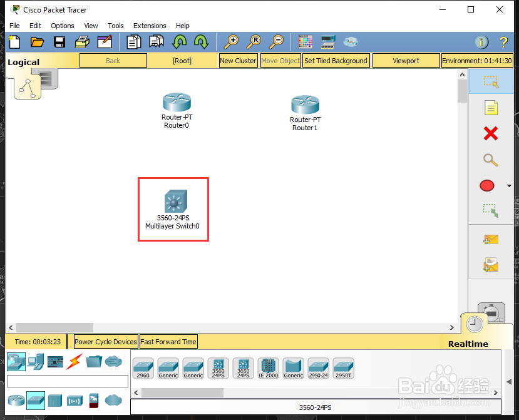Click the Power Cycle Devices button
519x420 pixels.
(106, 342)
